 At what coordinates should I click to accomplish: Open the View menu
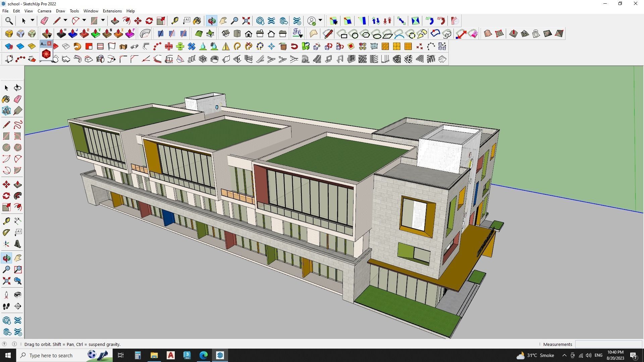coord(29,11)
